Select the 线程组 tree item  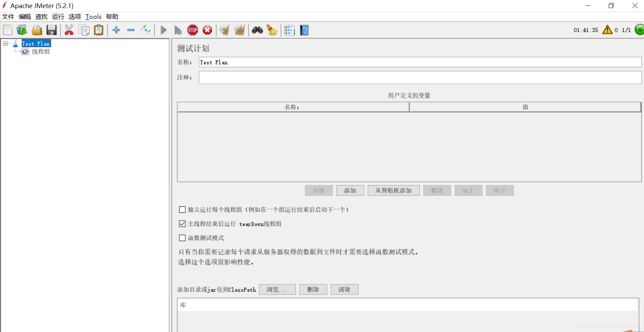(x=40, y=52)
